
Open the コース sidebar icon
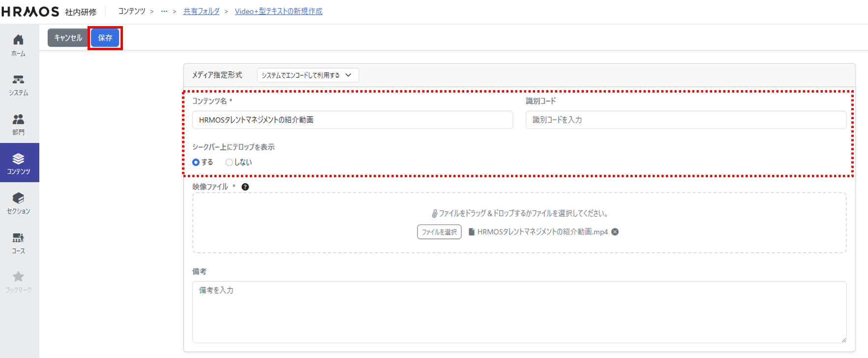coord(19,242)
